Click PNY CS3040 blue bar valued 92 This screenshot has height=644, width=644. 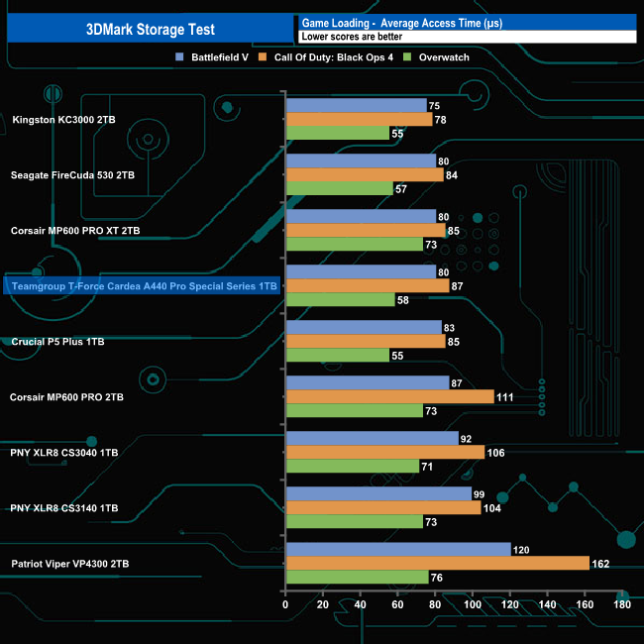pyautogui.click(x=373, y=438)
